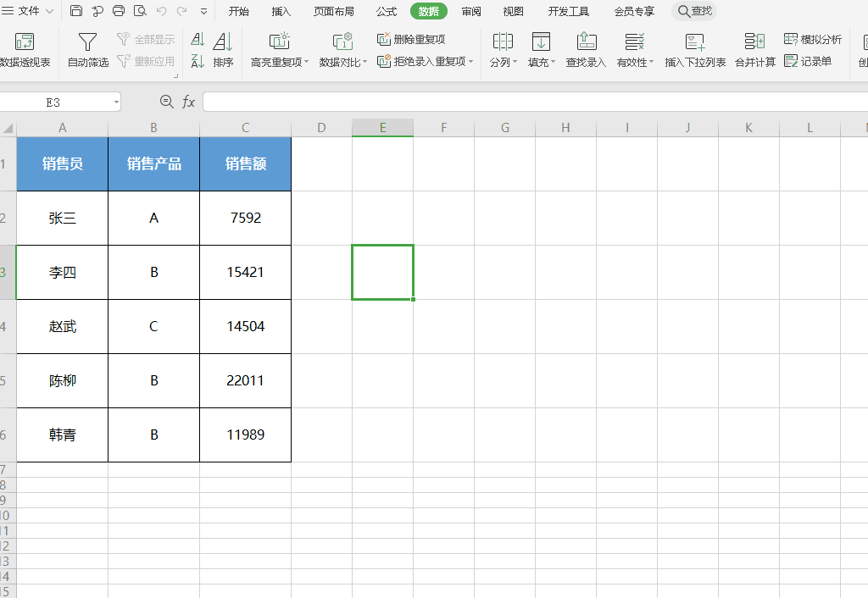This screenshot has width=868, height=598.
Task: Click the fx insert function icon
Action: coord(188,102)
